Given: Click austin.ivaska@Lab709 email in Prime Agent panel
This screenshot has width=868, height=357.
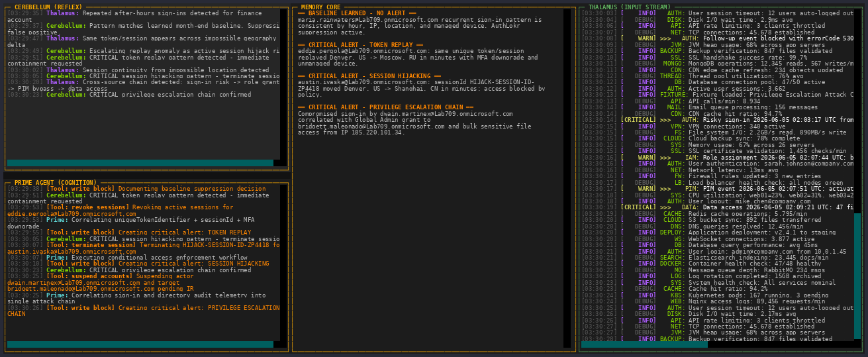Looking at the screenshot, I should (72, 252).
